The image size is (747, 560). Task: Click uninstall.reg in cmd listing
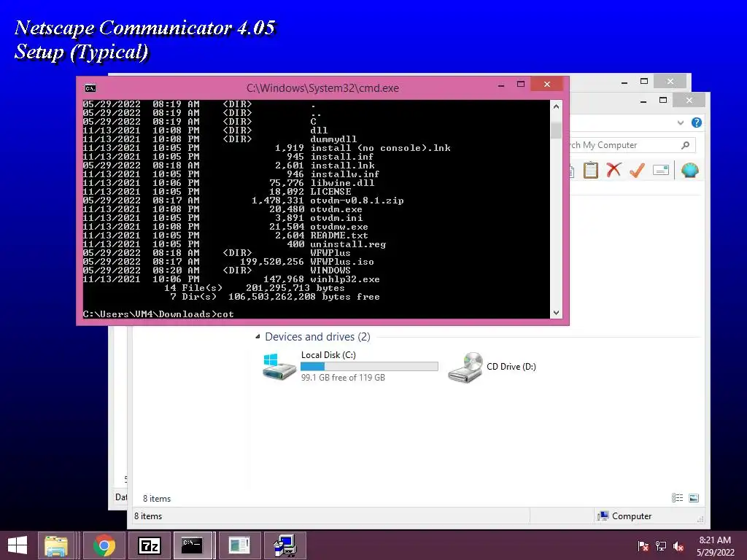coord(348,244)
